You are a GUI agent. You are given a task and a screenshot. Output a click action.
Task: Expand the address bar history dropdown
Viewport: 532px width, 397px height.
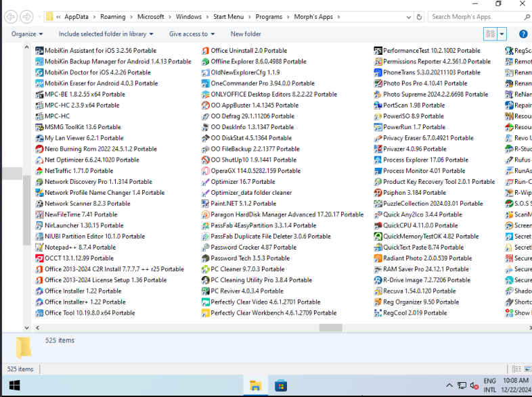(x=409, y=17)
